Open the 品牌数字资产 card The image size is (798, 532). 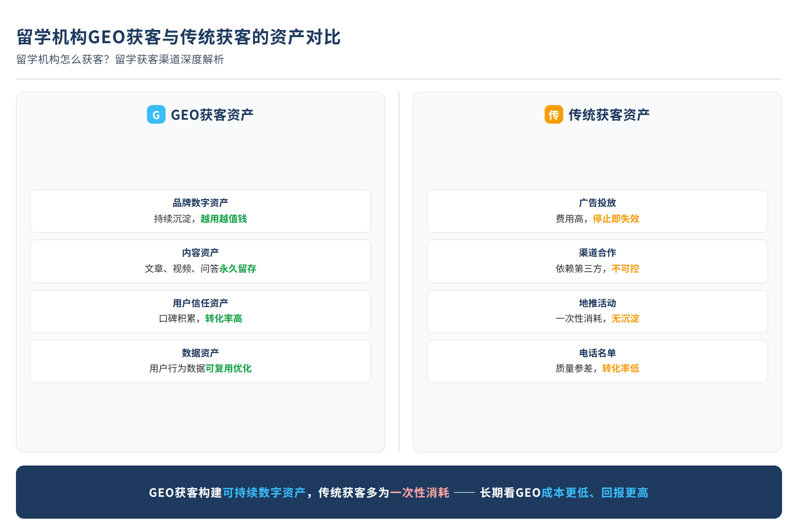coord(200,211)
